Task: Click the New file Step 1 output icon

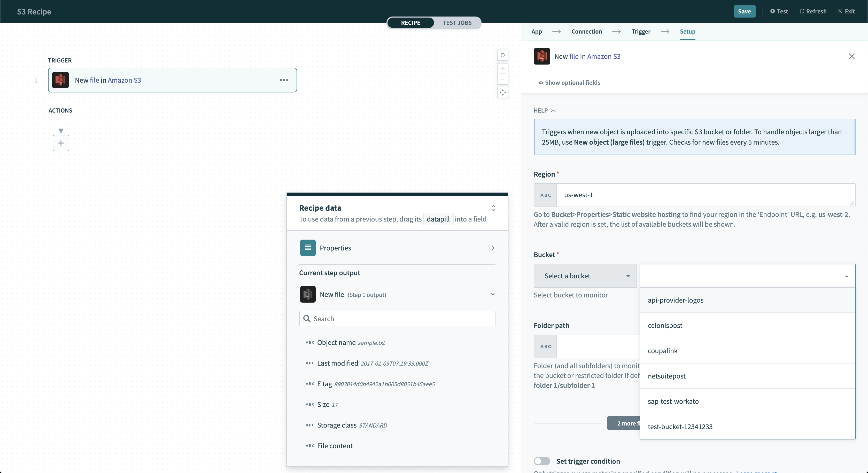Action: coord(307,294)
